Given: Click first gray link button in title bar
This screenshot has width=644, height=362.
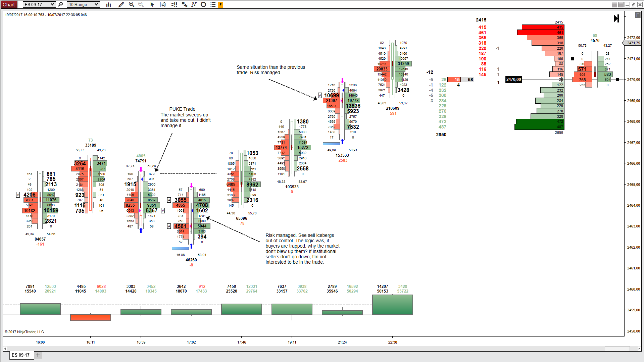Looking at the screenshot, I should point(614,4).
